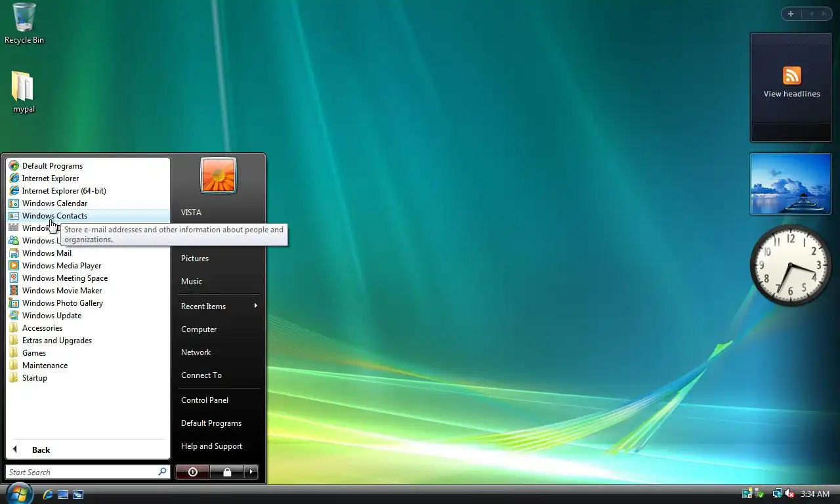The image size is (840, 504).
Task: Click the 3:34 AM taskbar clock
Action: coord(815,494)
